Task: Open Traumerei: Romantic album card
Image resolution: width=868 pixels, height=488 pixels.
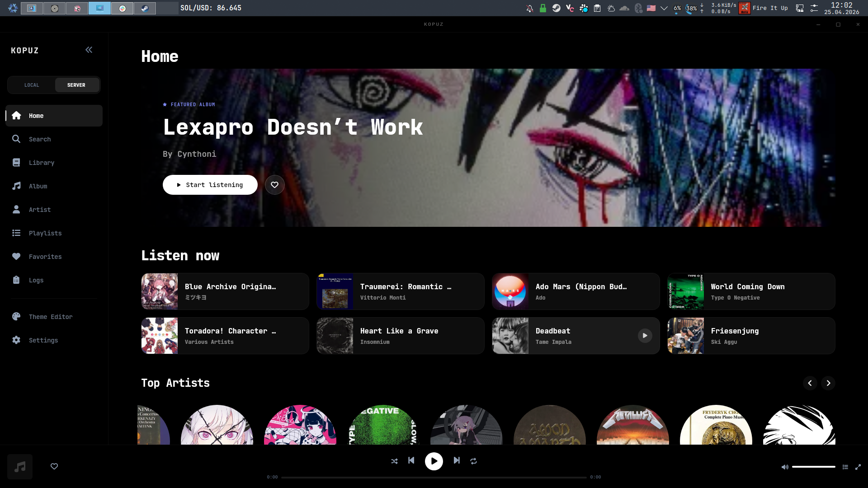Action: (401, 291)
